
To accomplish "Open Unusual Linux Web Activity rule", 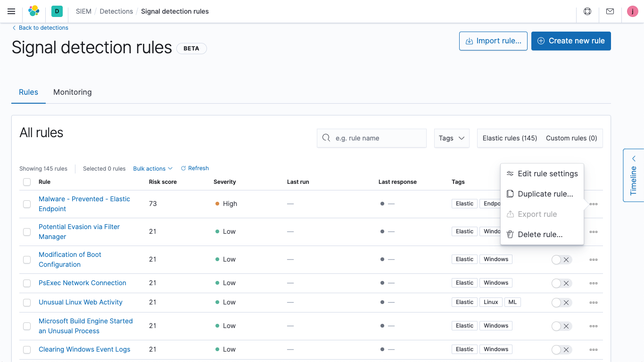I will [81, 302].
